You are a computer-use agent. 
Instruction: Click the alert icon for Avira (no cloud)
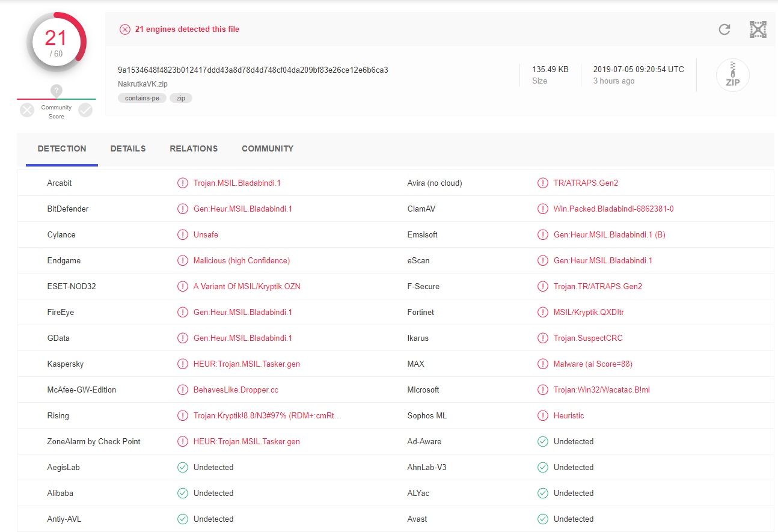point(543,183)
